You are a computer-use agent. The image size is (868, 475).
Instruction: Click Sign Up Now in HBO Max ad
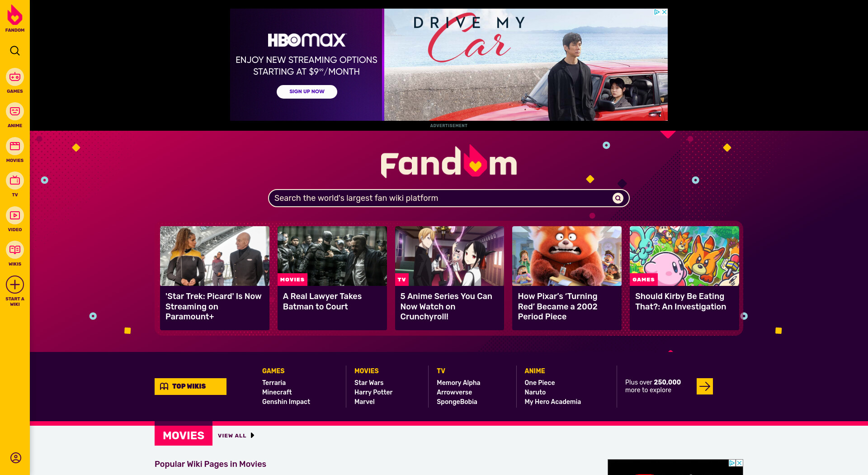tap(307, 91)
